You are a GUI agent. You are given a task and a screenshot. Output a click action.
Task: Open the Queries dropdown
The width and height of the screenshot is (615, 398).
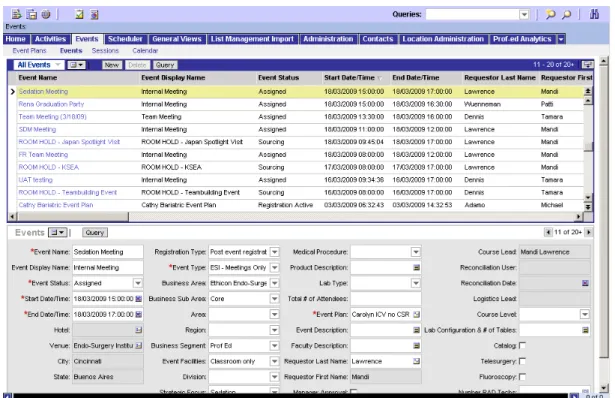pyautogui.click(x=524, y=15)
